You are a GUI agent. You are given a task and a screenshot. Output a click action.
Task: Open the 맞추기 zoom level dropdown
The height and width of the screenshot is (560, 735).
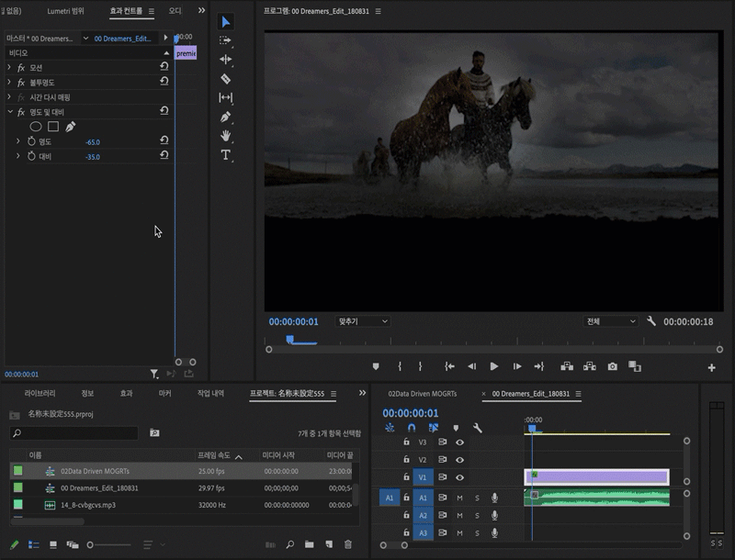click(x=363, y=321)
